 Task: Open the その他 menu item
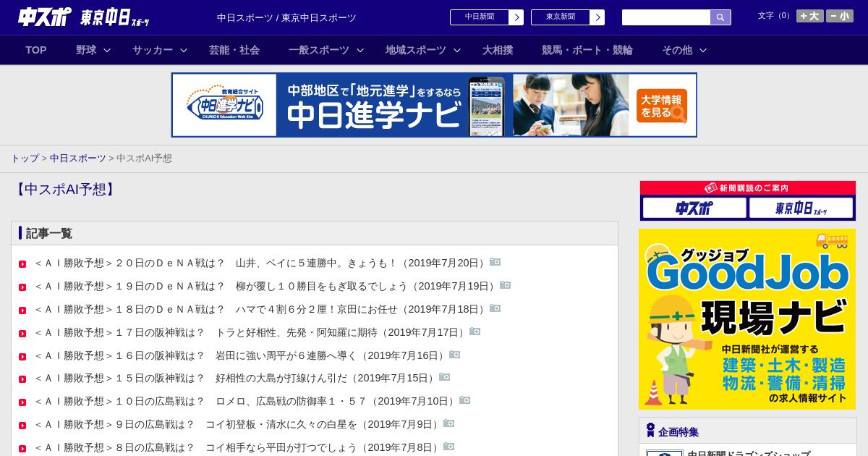coord(677,50)
